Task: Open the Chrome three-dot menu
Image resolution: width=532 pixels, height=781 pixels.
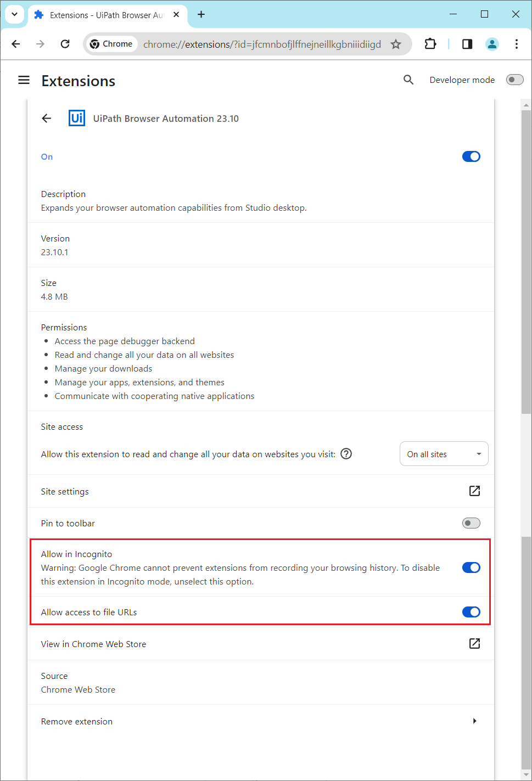Action: [x=516, y=44]
